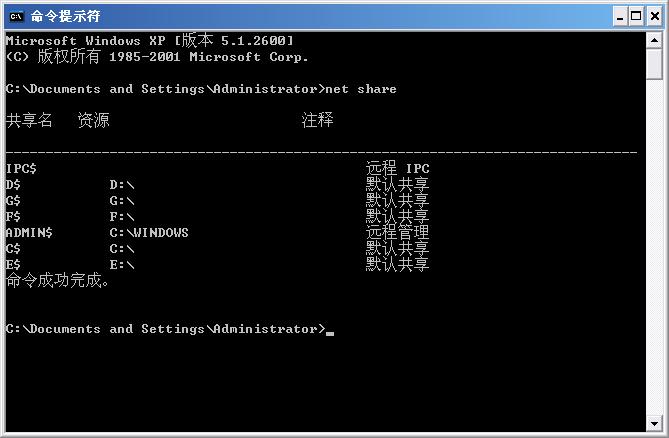669x438 pixels.
Task: Click the '命令成功完成。' message line
Action: pos(57,281)
